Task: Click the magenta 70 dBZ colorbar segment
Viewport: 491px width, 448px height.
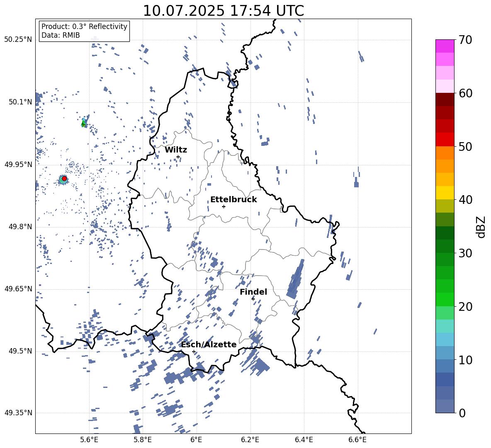Action: [445, 46]
